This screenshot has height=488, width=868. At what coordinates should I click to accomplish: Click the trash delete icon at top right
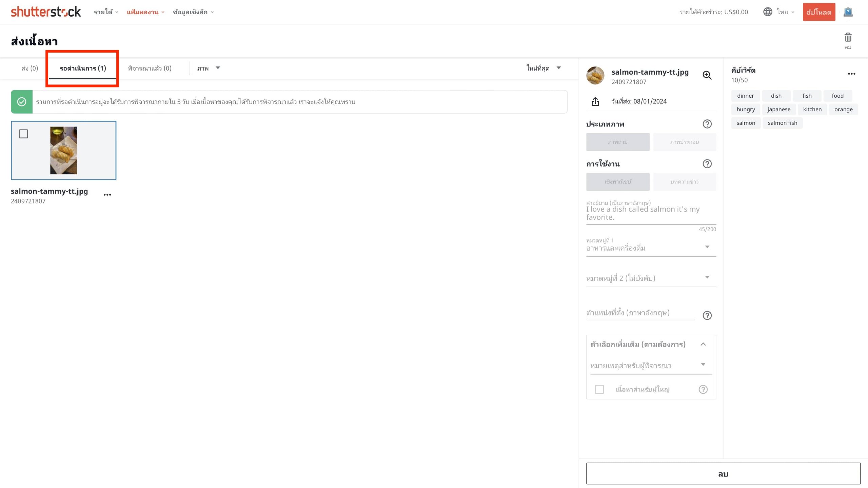(x=848, y=37)
